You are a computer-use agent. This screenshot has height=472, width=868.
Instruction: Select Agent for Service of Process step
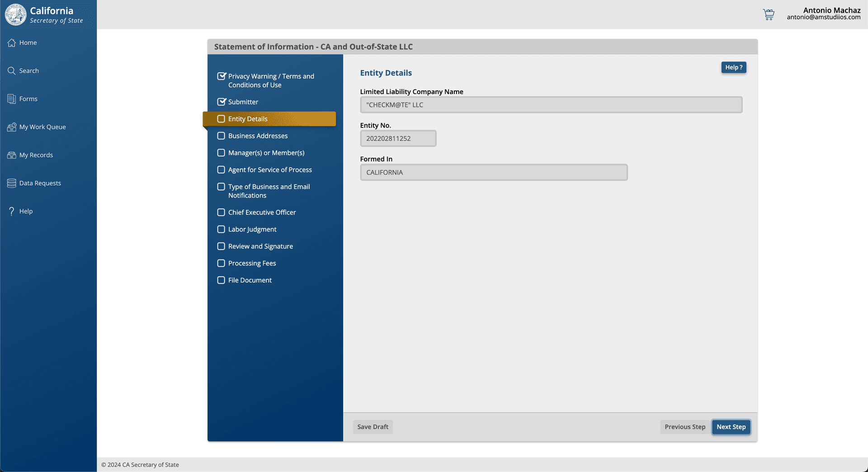click(x=269, y=170)
